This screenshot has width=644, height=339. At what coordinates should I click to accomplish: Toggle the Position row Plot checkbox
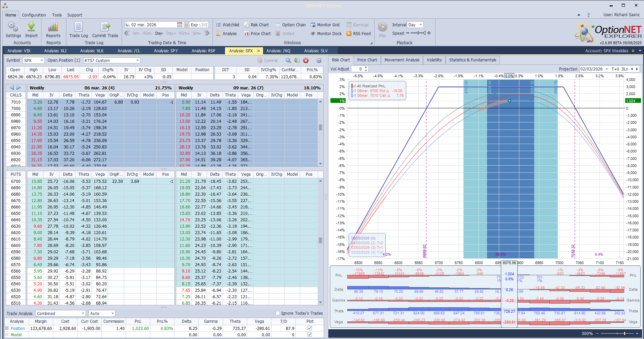310,328
